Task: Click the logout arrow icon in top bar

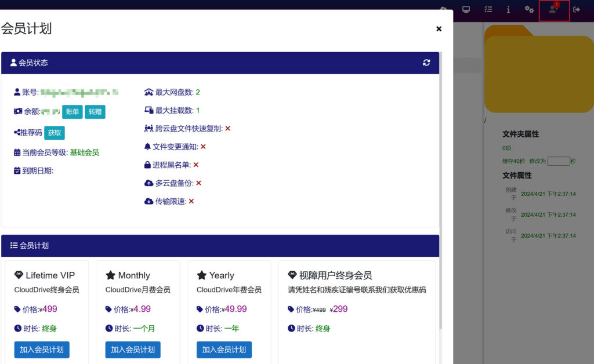Action: click(x=577, y=10)
